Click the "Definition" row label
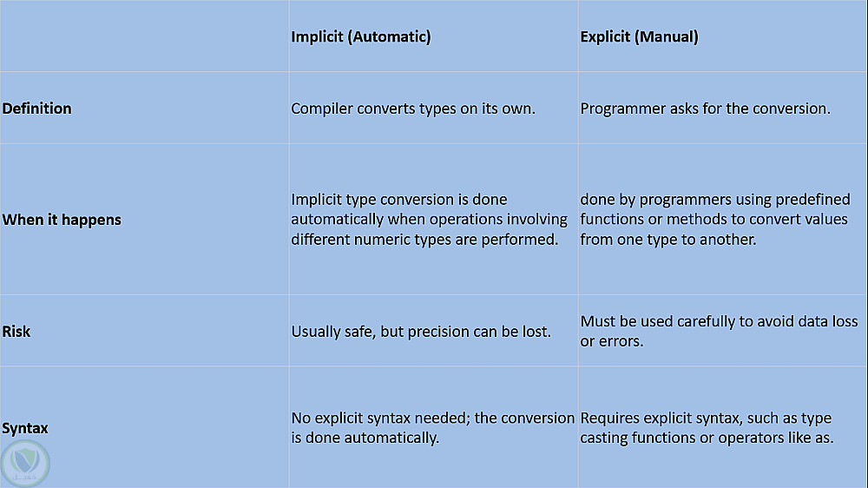868x488 pixels. point(37,109)
